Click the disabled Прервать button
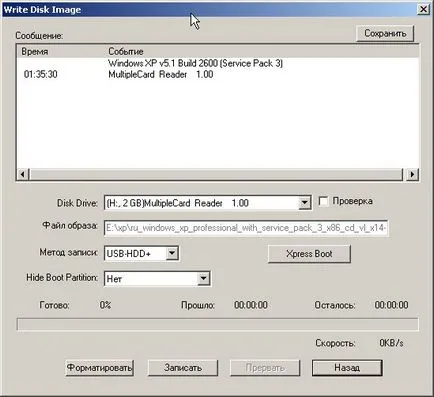The image size is (434, 397). coord(265,368)
